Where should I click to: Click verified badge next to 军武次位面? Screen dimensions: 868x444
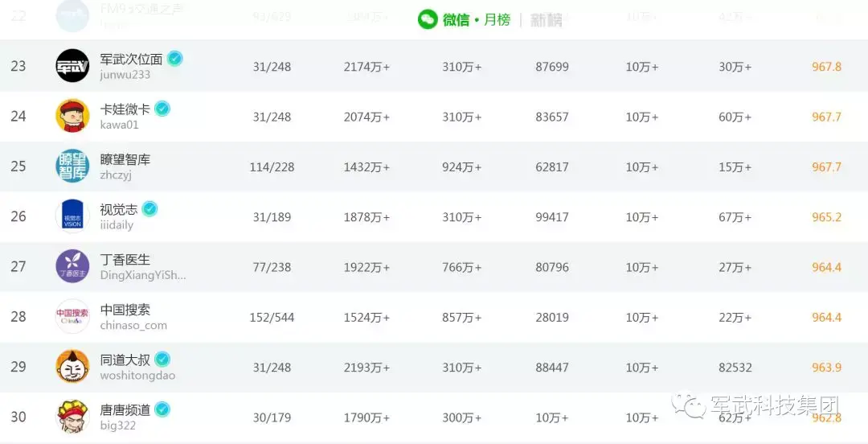coord(175,58)
